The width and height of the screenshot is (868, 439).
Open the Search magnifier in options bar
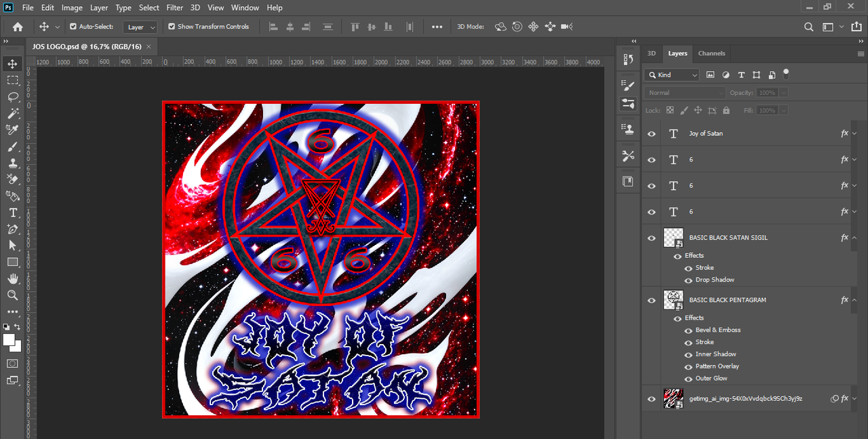pyautogui.click(x=808, y=27)
